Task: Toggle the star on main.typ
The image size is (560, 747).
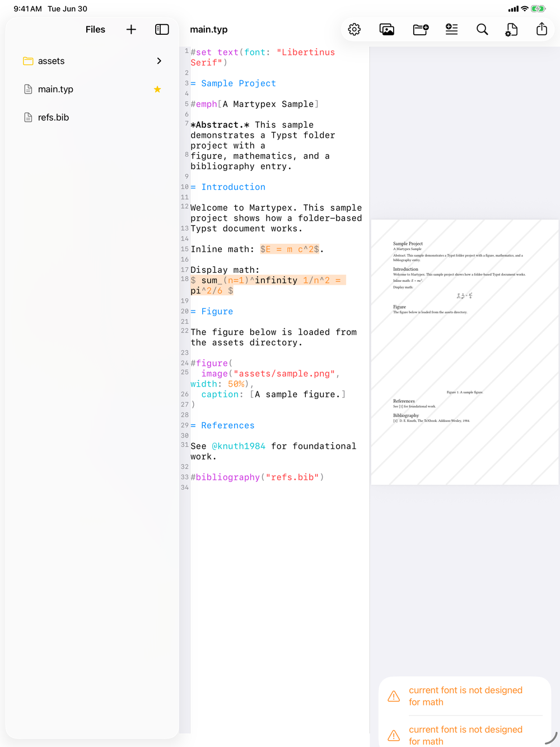Action: pos(157,89)
